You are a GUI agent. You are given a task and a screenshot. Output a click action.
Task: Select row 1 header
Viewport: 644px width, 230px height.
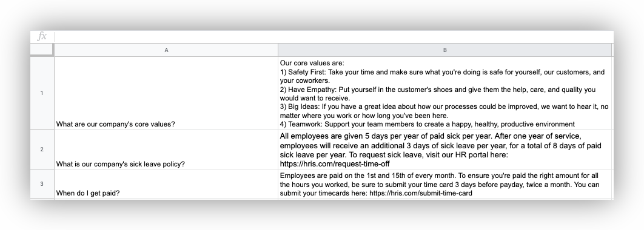(x=42, y=93)
